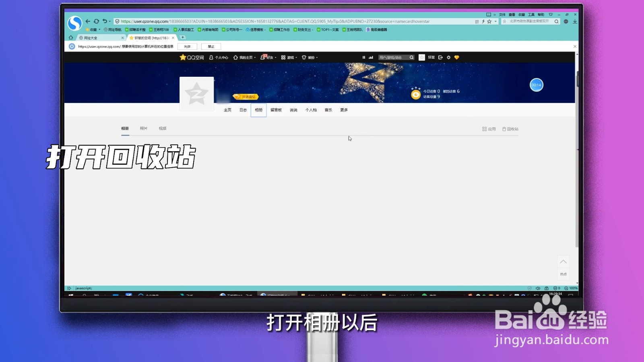Click the 应用 (apps) icon above album list
The width and height of the screenshot is (644, 362).
485,129
